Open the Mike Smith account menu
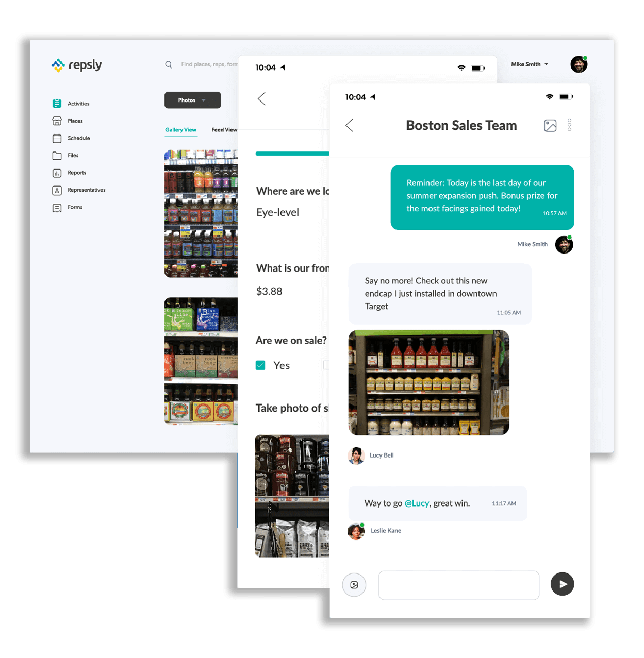 click(530, 64)
